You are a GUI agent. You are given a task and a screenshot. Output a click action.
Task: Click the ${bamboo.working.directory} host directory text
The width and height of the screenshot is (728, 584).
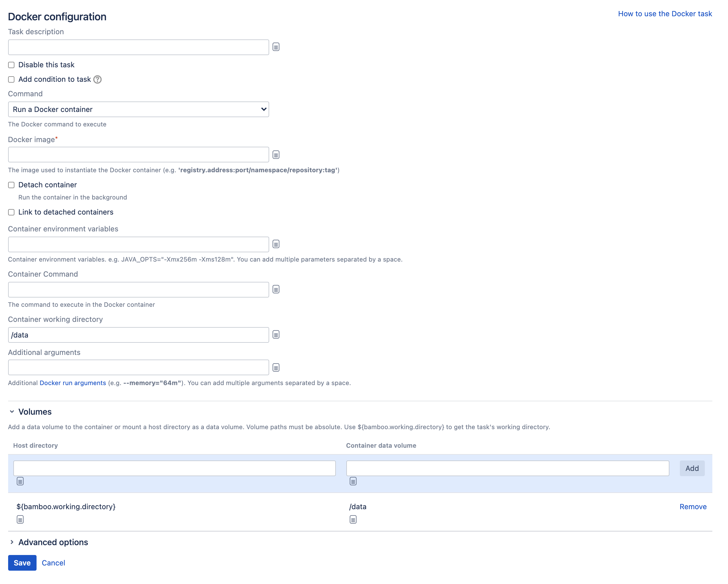(66, 506)
